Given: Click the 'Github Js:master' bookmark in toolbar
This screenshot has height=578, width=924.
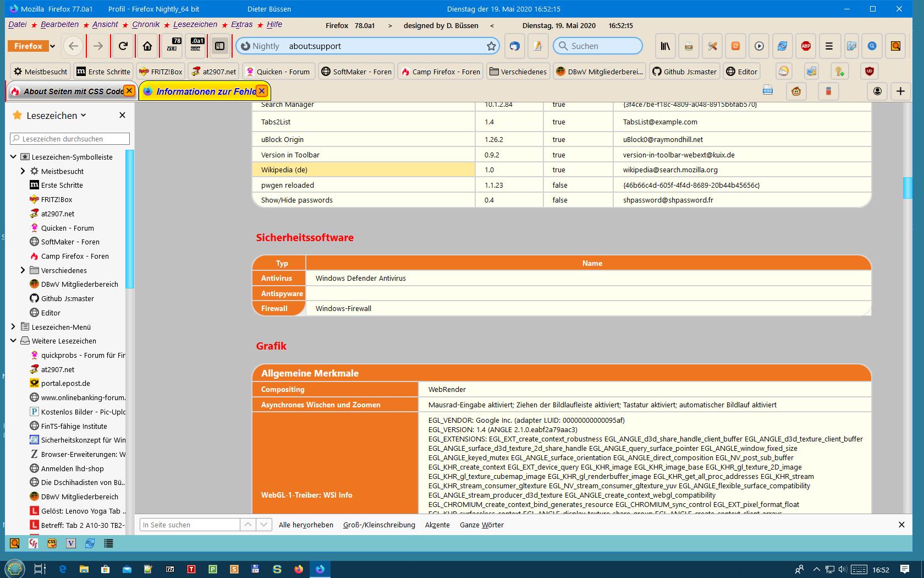Looking at the screenshot, I should tap(684, 72).
